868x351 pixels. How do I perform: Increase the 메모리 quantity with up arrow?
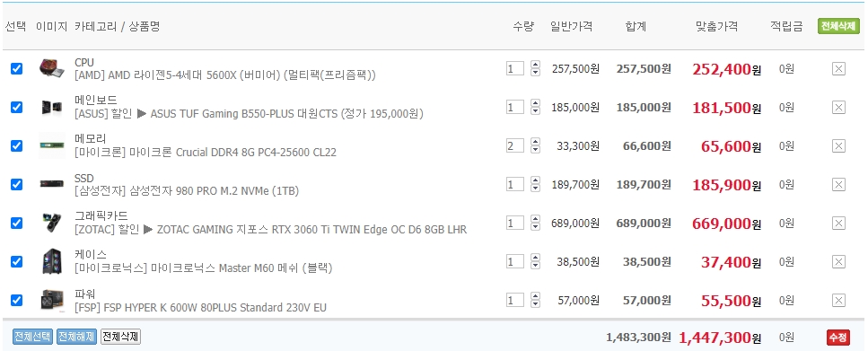click(x=535, y=142)
